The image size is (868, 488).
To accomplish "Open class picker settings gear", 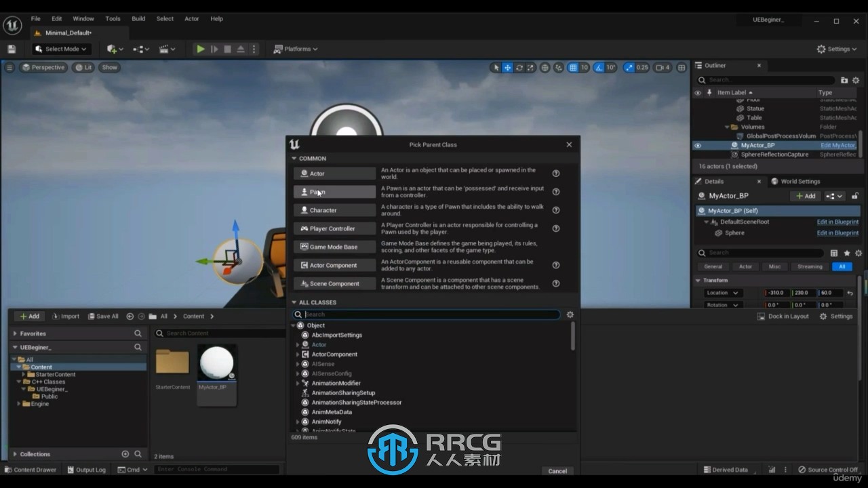I will pos(570,314).
